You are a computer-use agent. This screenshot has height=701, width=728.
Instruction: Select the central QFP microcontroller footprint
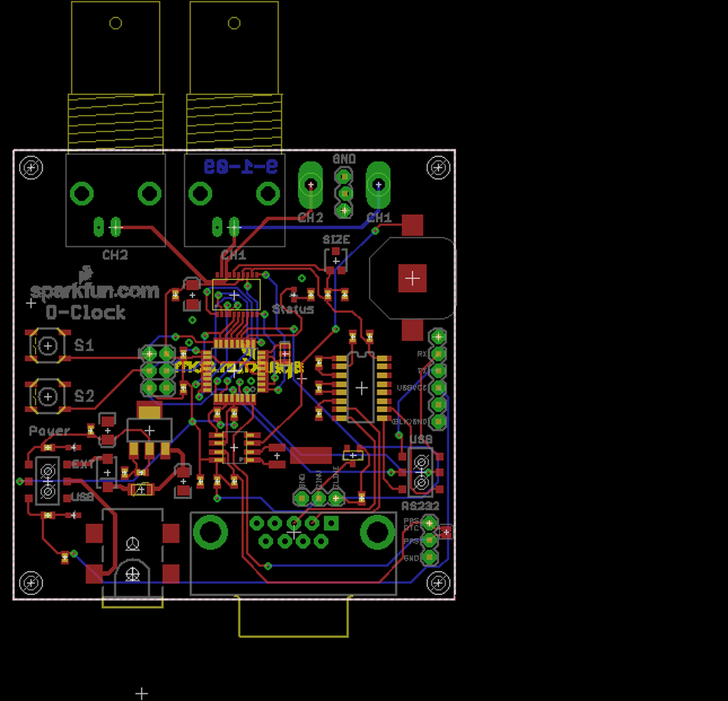(234, 371)
